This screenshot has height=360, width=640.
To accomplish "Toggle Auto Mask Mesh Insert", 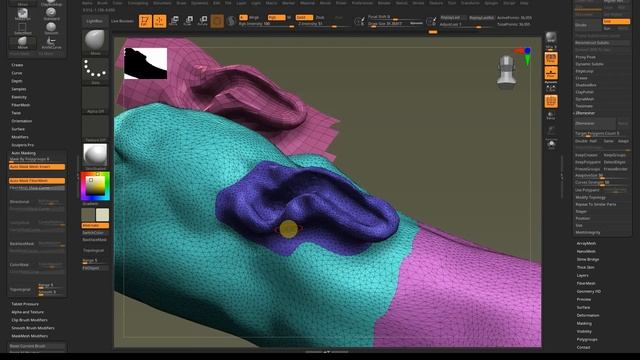I will (x=37, y=167).
